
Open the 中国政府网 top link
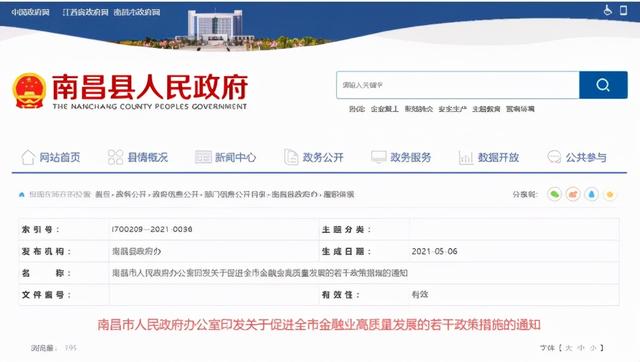[31, 12]
